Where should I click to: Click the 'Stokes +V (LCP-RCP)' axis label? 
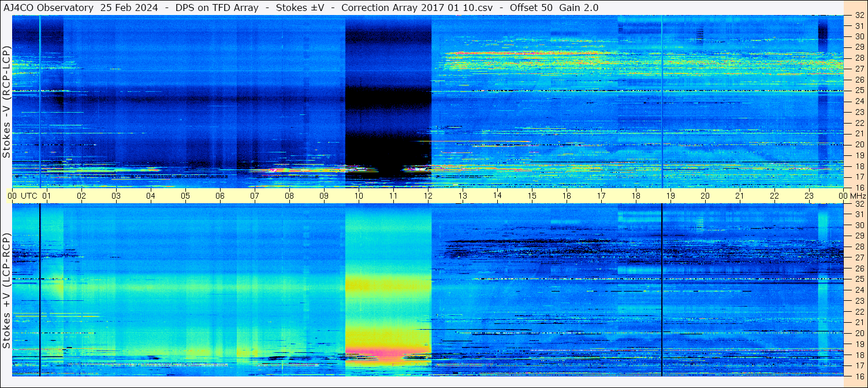tap(6, 292)
